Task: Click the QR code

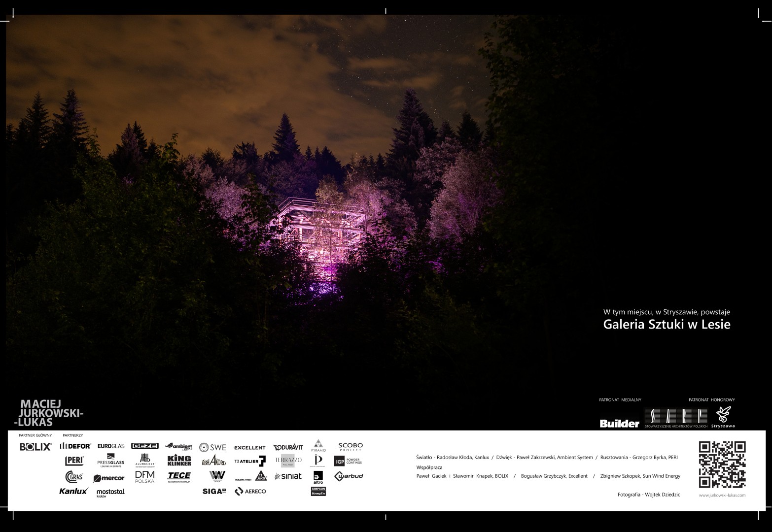Action: pyautogui.click(x=722, y=465)
